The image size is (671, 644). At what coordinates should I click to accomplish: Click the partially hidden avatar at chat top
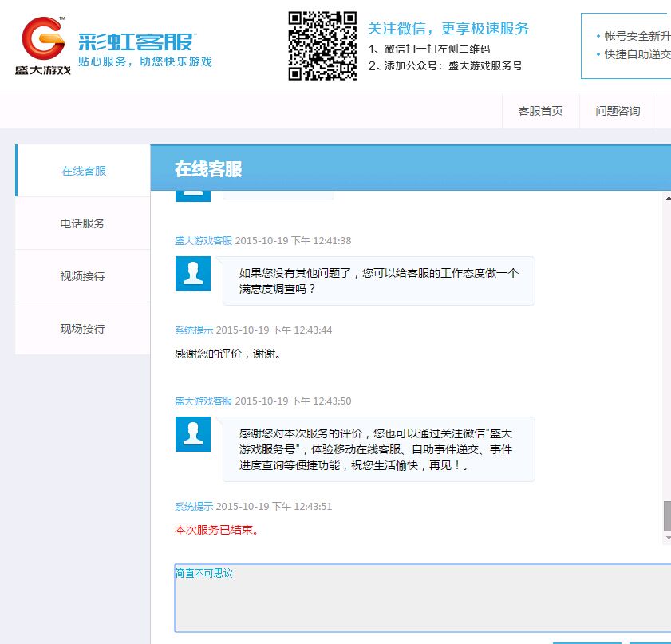(x=192, y=195)
